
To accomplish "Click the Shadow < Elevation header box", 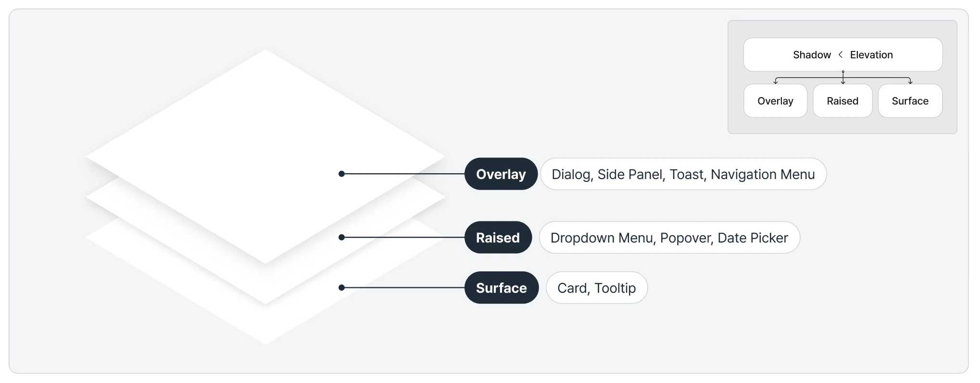I will click(843, 55).
